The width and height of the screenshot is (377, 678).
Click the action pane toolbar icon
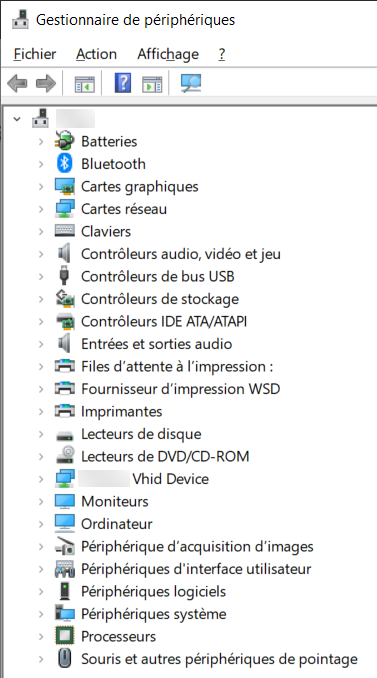tap(152, 83)
